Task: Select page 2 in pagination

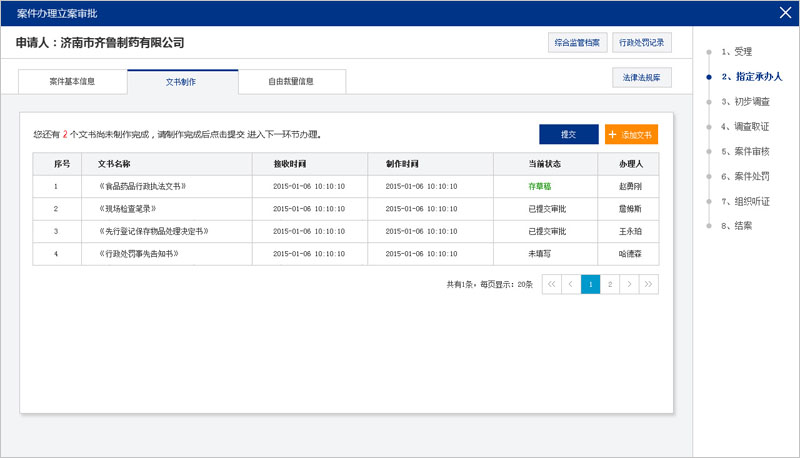Action: [x=610, y=284]
